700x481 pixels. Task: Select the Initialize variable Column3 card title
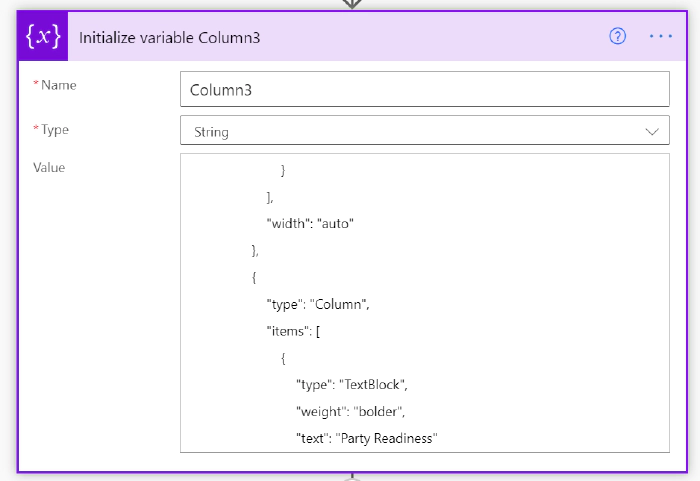(x=172, y=37)
